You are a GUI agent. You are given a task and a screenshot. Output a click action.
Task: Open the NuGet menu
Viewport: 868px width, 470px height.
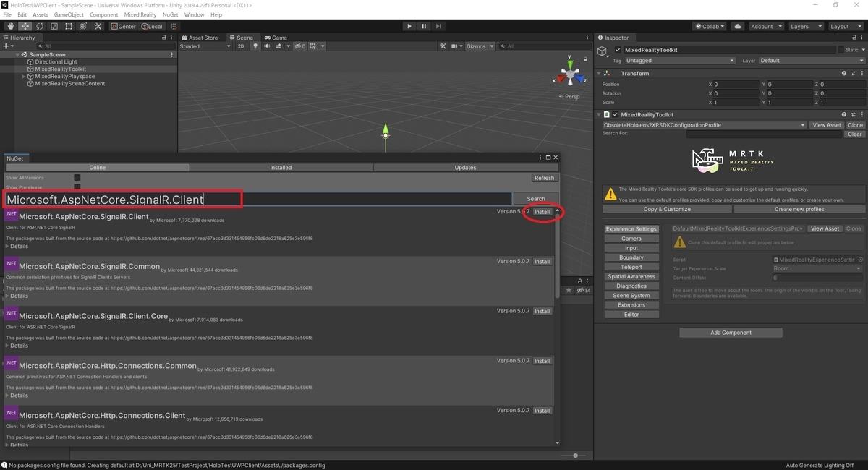170,14
